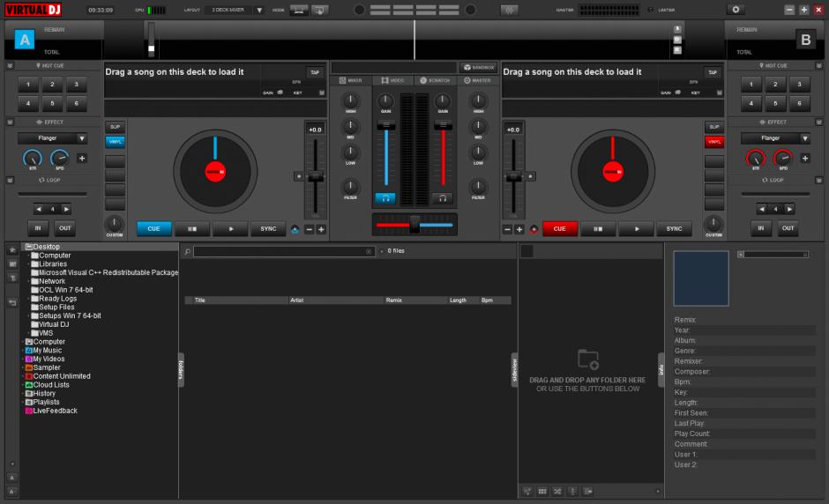
Task: Switch to the Mixer tab
Action: pos(350,80)
